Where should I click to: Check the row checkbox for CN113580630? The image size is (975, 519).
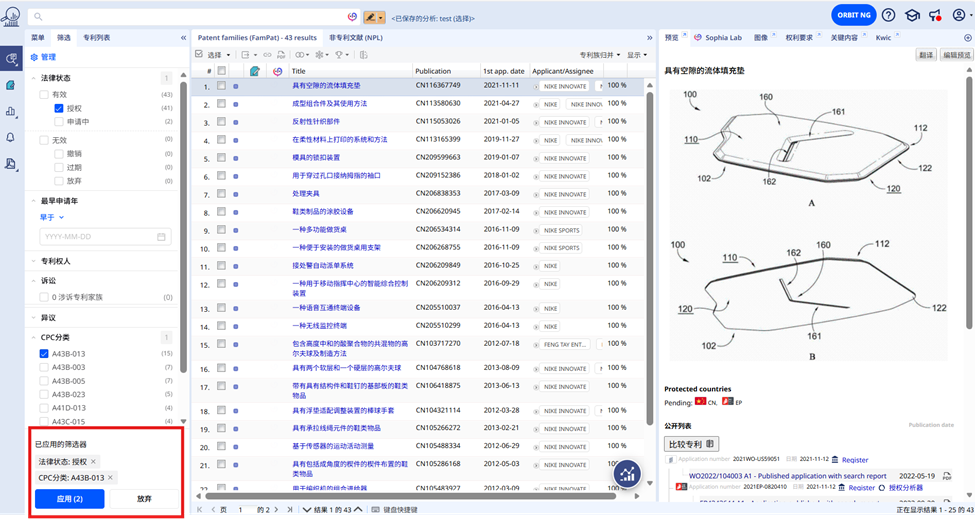click(x=221, y=104)
